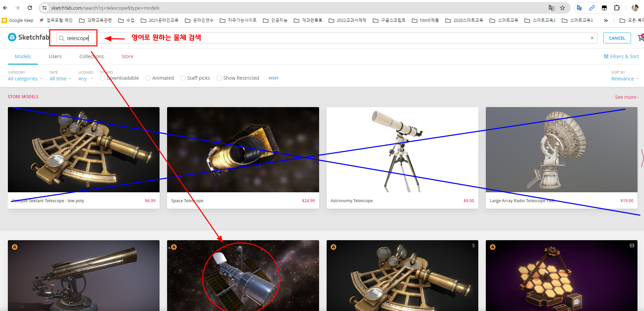This screenshot has height=311, width=644.
Task: Click the search magnifier icon
Action: (62, 38)
